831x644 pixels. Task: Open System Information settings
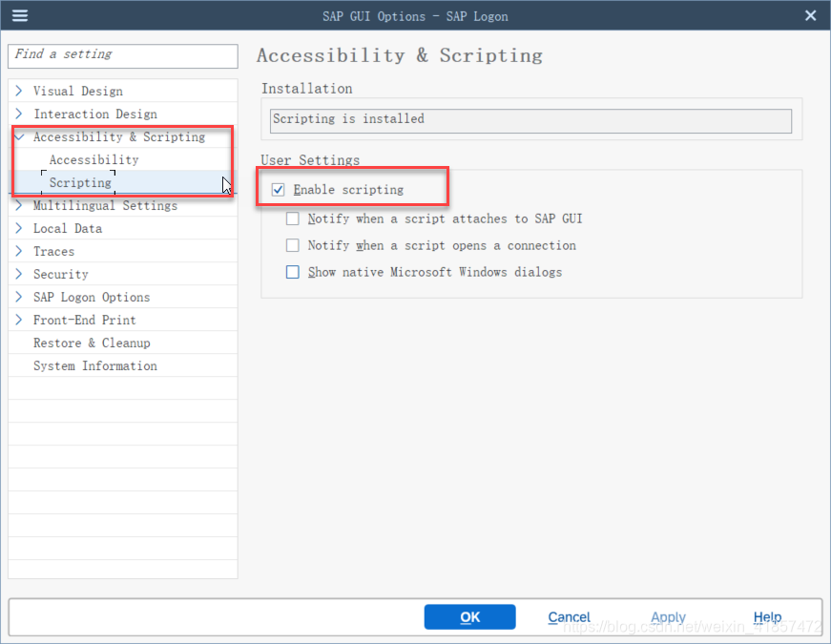click(x=95, y=365)
